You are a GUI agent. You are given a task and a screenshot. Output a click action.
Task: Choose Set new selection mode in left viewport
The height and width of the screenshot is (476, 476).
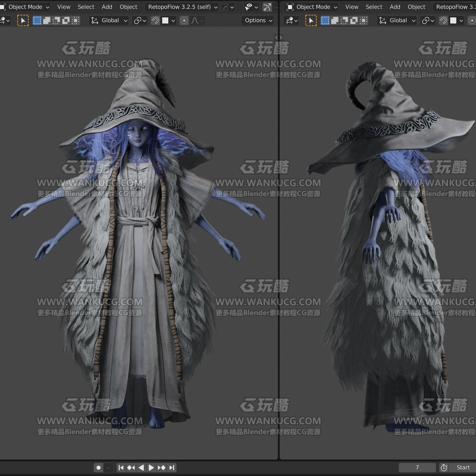pyautogui.click(x=37, y=20)
